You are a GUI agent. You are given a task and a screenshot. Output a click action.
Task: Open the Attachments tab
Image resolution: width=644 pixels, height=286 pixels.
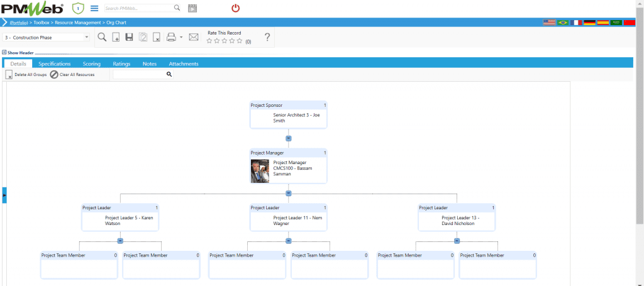[x=184, y=64]
